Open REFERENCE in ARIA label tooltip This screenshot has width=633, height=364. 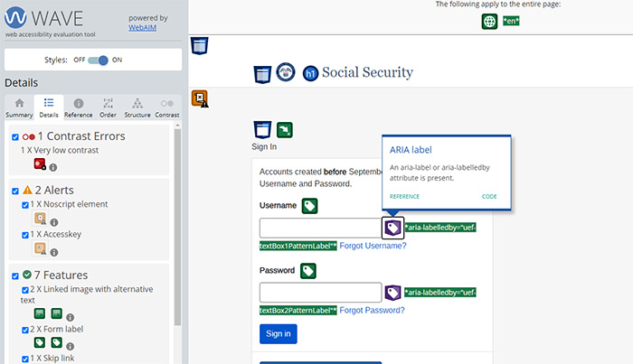[x=404, y=197]
